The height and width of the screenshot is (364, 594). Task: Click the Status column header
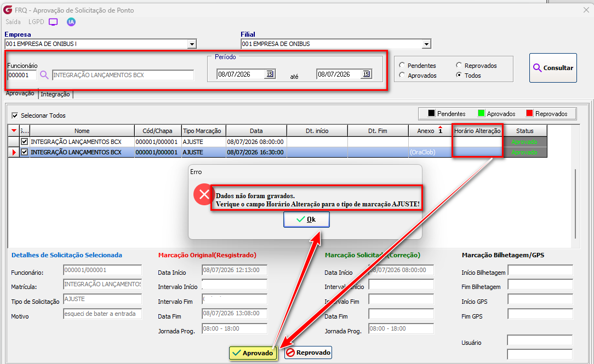(x=524, y=131)
